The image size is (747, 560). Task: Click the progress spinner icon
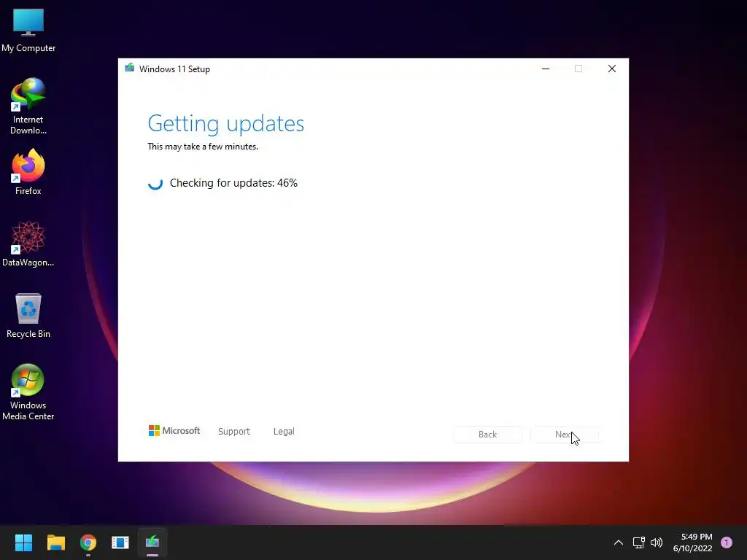[155, 183]
